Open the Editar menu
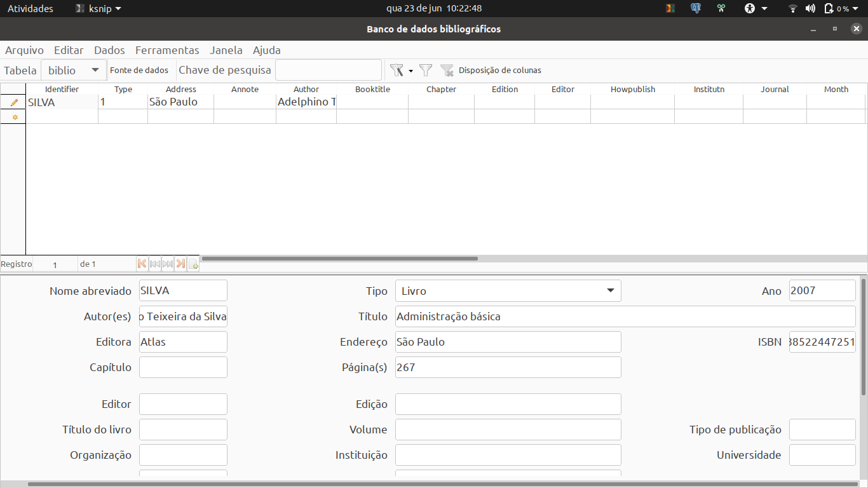Screen dimensions: 868x488 tap(69, 50)
